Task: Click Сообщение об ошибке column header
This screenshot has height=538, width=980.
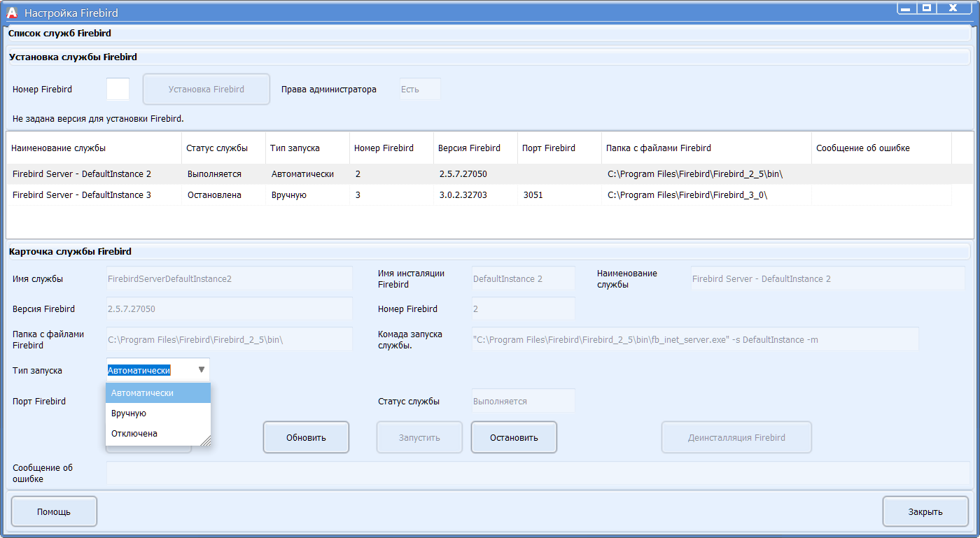Action: pyautogui.click(x=881, y=148)
